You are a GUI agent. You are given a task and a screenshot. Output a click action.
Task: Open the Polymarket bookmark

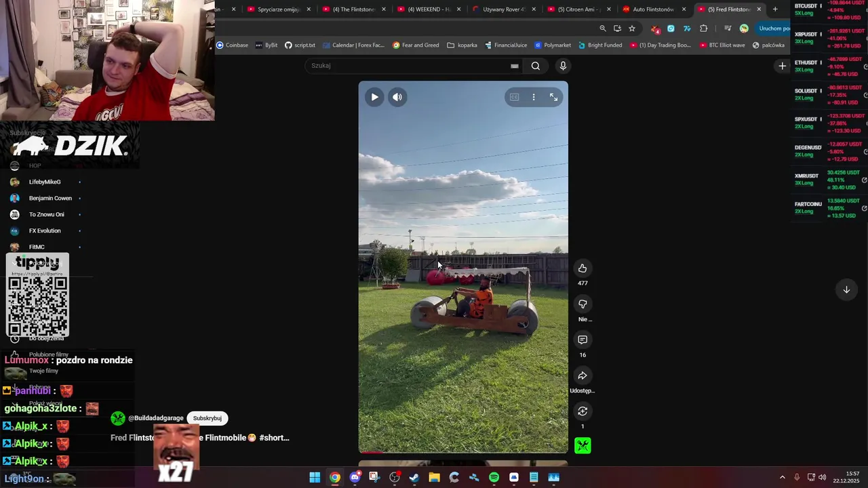point(553,45)
